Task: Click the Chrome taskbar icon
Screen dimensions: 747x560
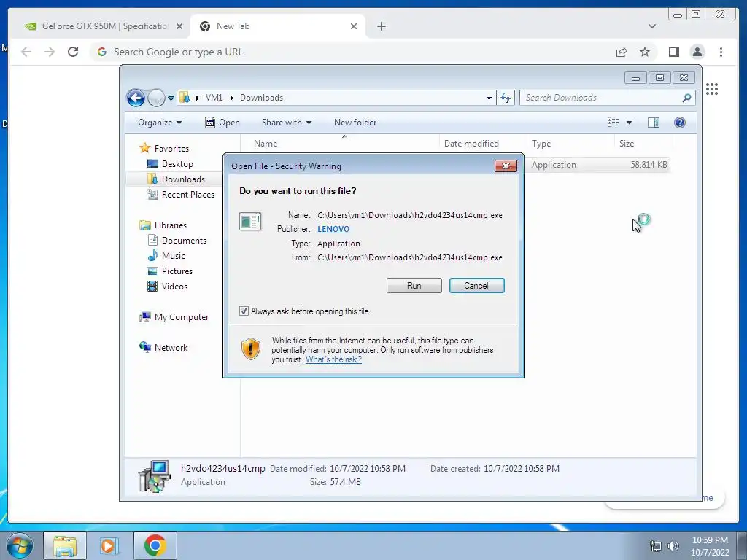Action: point(155,545)
